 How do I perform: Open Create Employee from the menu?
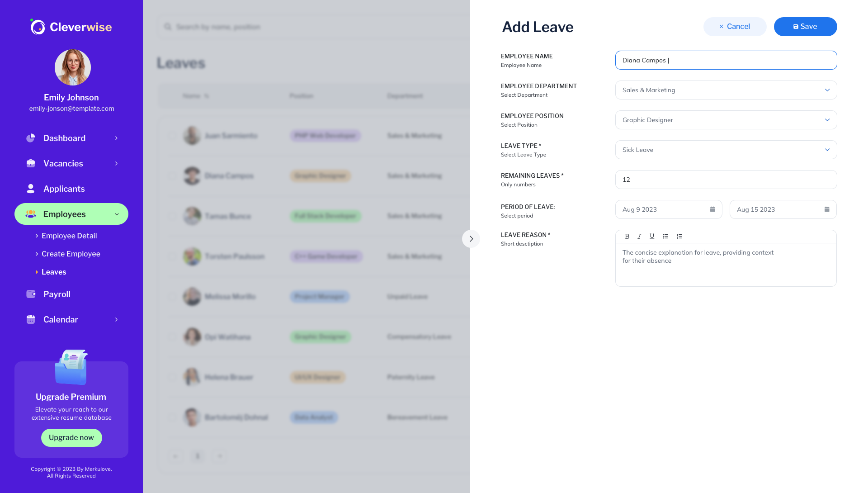tap(71, 254)
